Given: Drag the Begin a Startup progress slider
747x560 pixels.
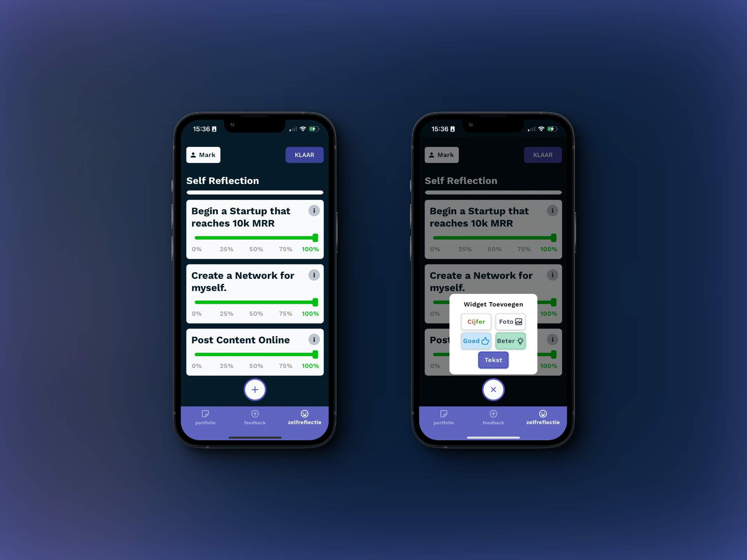Looking at the screenshot, I should pyautogui.click(x=315, y=237).
